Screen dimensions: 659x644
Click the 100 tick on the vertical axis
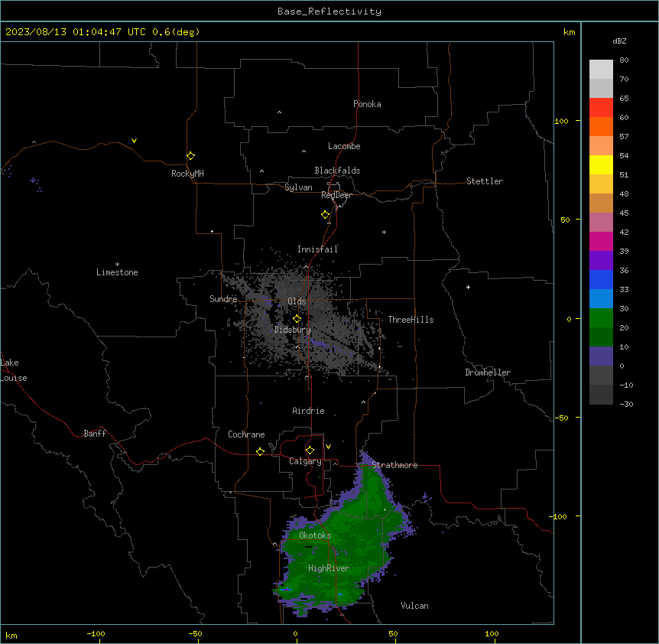point(561,121)
